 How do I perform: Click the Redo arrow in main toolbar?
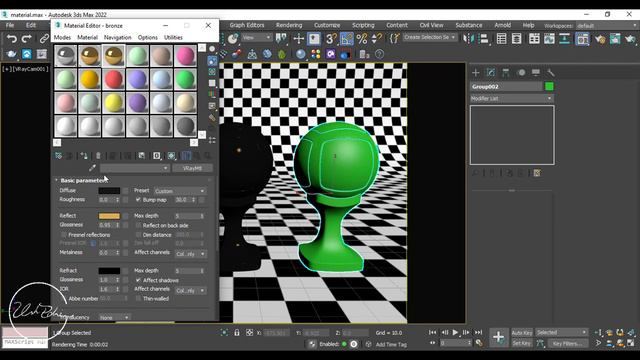(27, 39)
